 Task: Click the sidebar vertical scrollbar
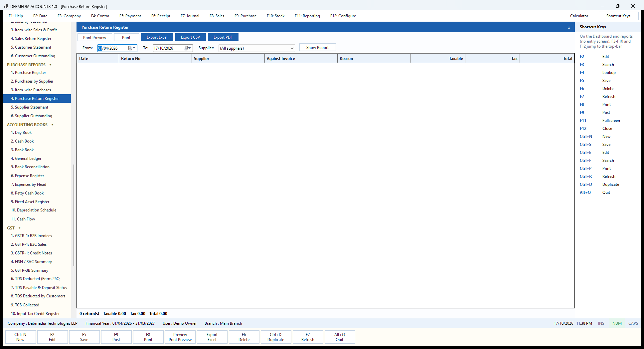tap(74, 215)
